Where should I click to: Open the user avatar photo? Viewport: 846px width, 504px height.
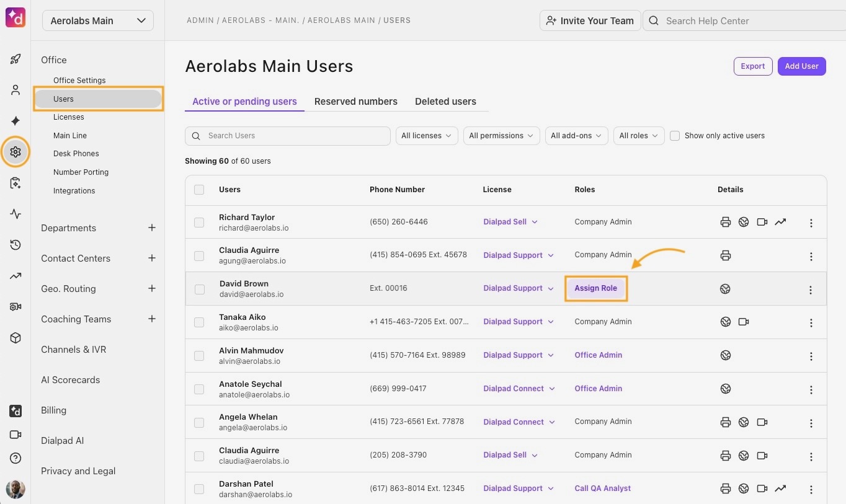point(16,489)
